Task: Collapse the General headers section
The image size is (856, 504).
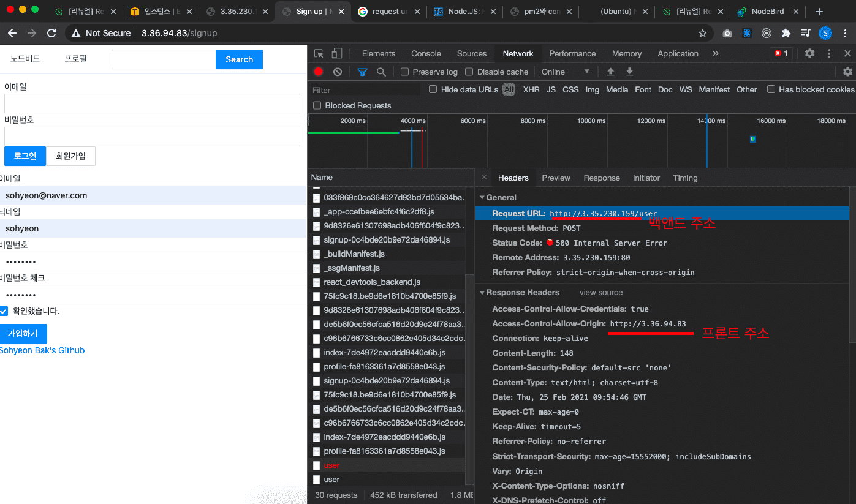Action: tap(483, 197)
